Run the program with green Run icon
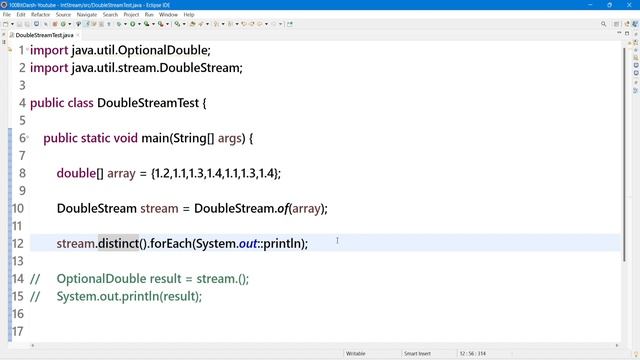This screenshot has width=640, height=360. pyautogui.click(x=133, y=24)
